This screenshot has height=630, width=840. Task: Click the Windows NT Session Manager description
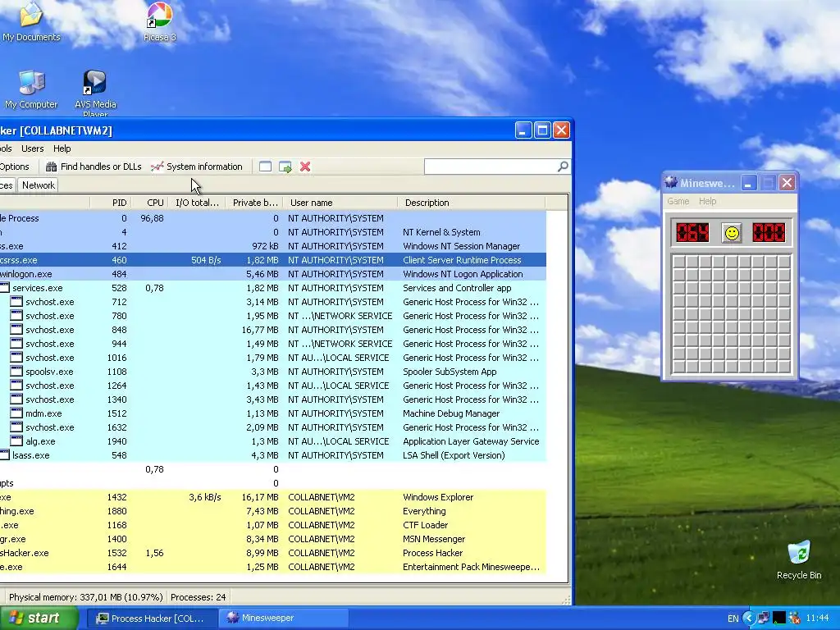point(461,246)
